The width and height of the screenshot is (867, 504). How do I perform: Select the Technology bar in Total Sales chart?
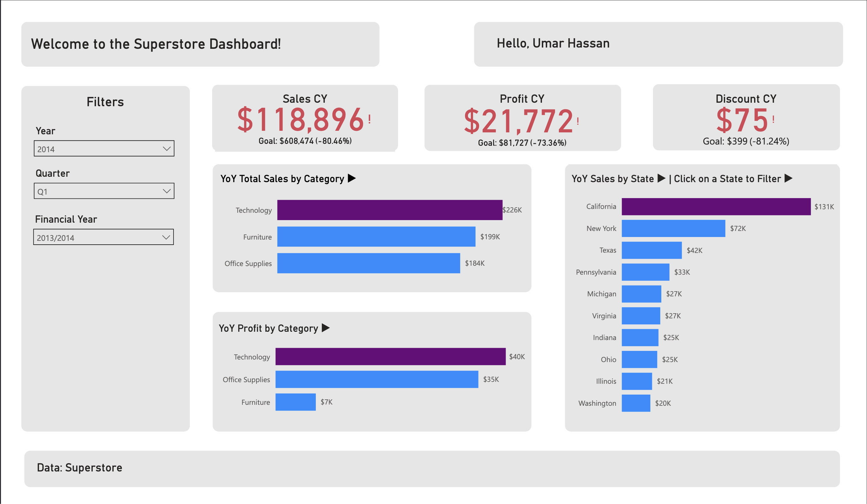pyautogui.click(x=389, y=210)
